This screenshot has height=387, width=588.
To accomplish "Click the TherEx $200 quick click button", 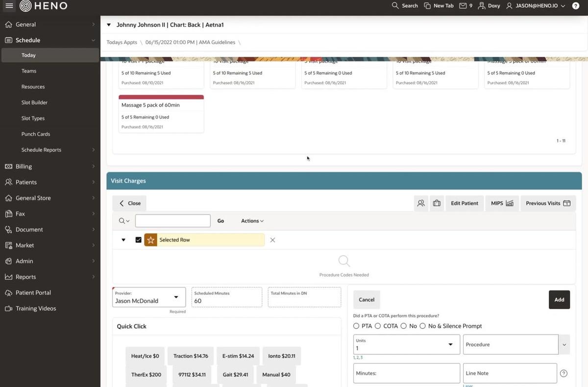I will (x=146, y=375).
